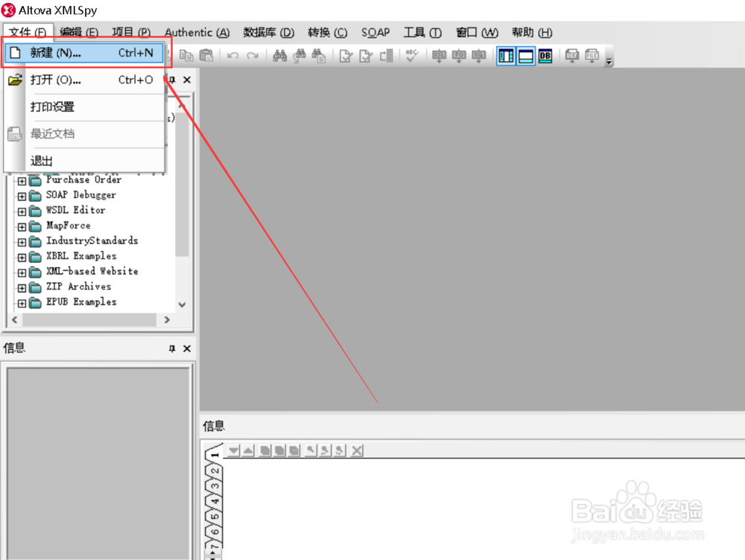Open the 项目 (P) menu
The image size is (745, 560).
coord(131,32)
